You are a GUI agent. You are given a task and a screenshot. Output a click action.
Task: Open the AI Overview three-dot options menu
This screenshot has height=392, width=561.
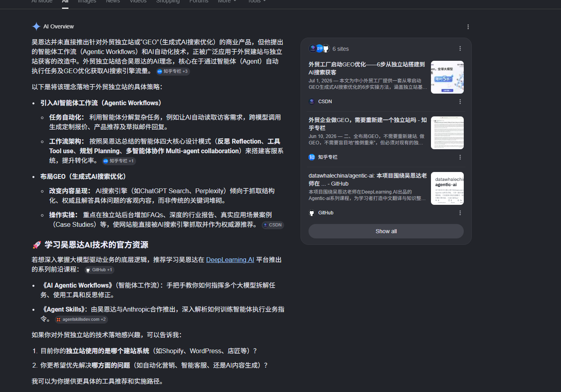coord(468,27)
